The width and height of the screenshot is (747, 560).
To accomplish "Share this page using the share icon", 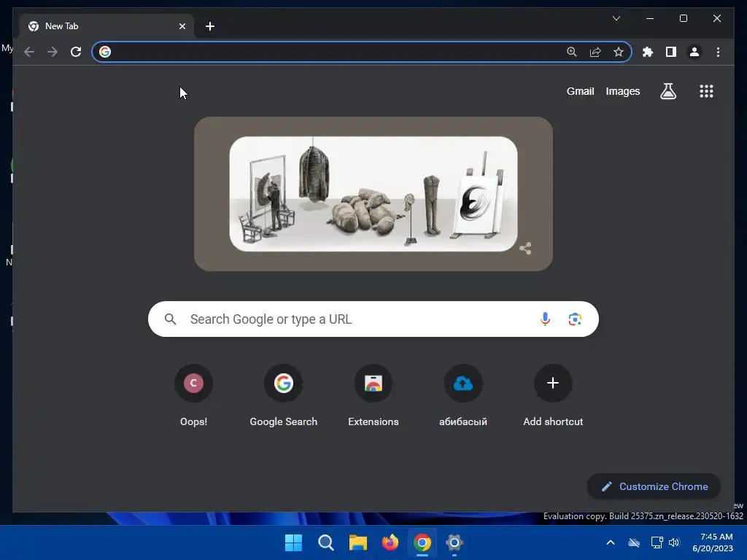I will (x=595, y=52).
